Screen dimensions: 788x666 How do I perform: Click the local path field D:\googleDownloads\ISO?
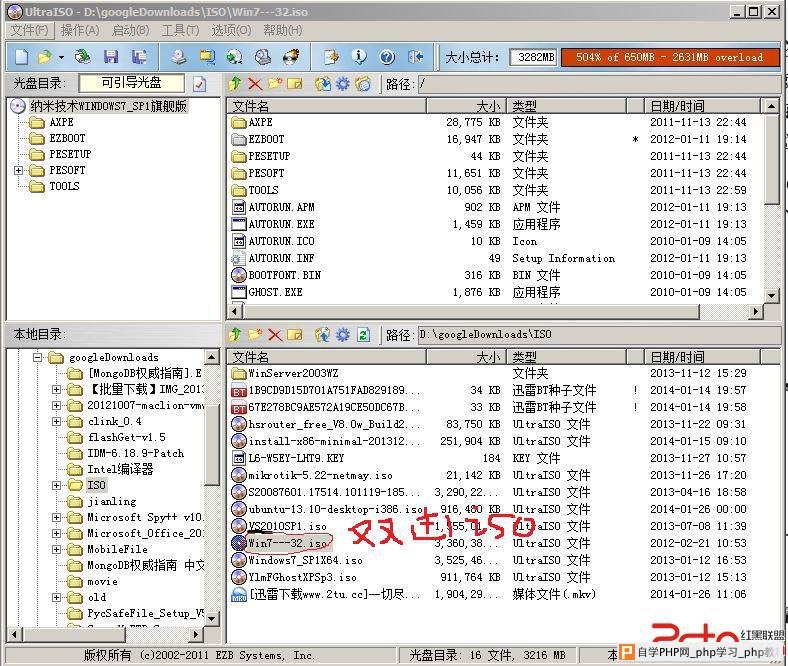tap(599, 335)
